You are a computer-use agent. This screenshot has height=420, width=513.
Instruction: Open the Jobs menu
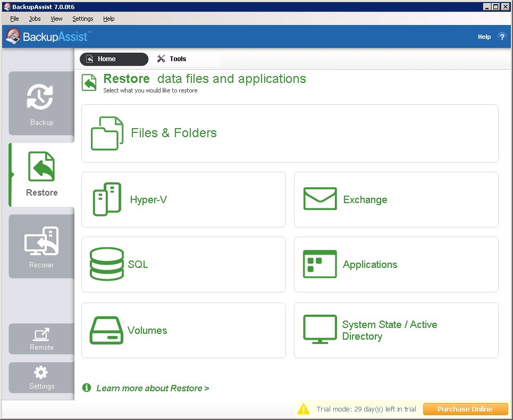(x=35, y=19)
